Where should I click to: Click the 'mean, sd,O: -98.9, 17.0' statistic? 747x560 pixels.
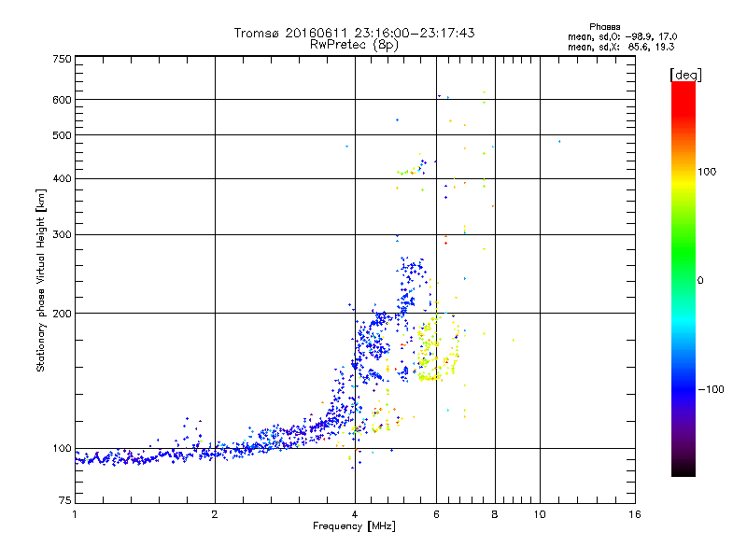[x=622, y=36]
